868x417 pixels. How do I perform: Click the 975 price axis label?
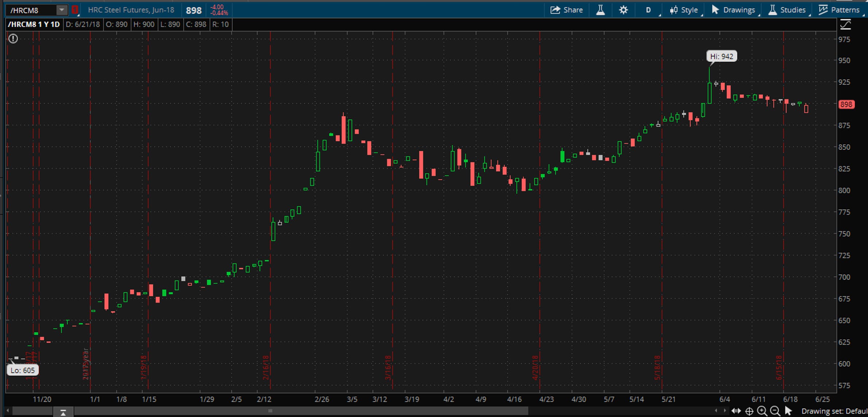844,39
